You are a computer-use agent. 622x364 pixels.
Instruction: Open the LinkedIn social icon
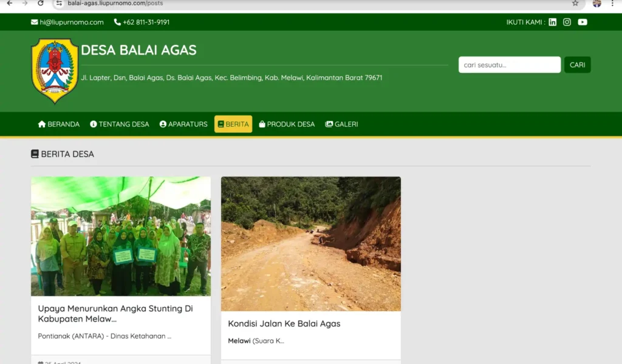(552, 22)
